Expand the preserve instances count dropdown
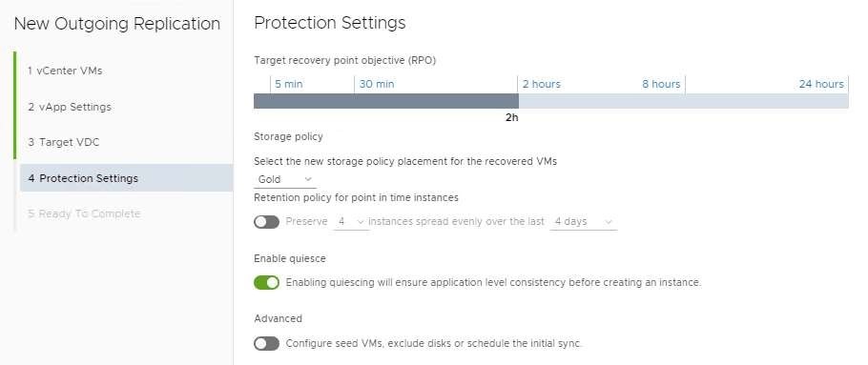The width and height of the screenshot is (868, 365). [x=352, y=222]
